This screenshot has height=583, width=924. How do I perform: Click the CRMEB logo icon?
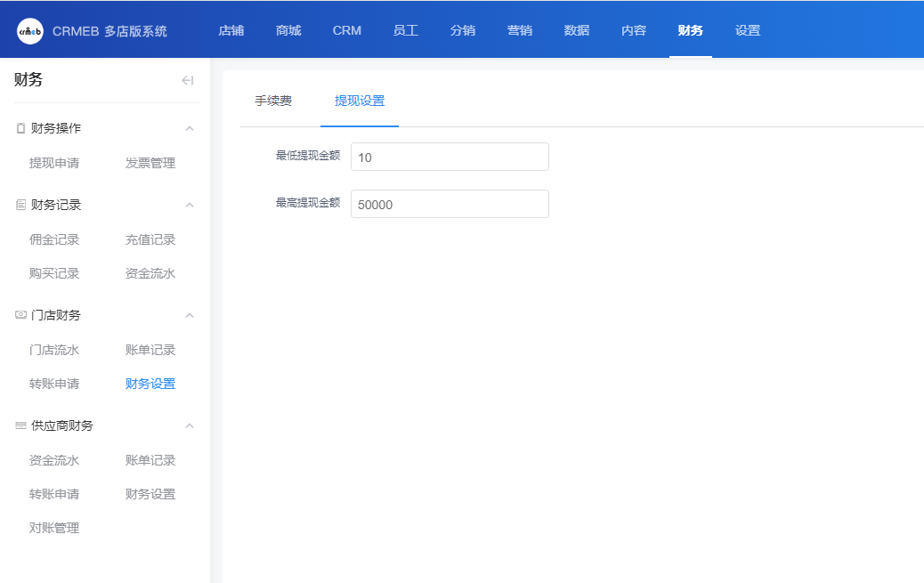click(x=30, y=31)
